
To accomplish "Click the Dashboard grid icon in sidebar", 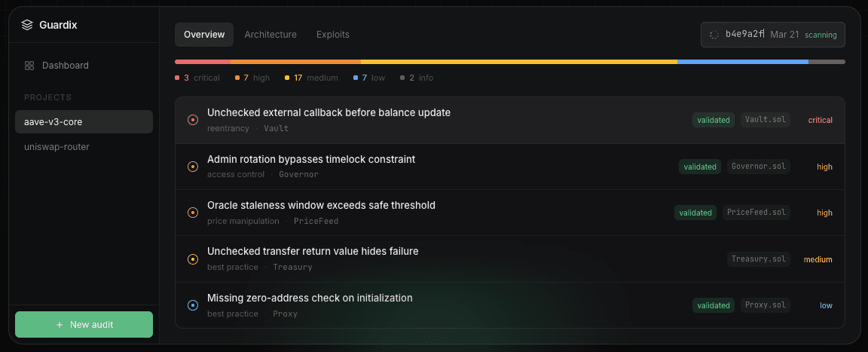I will (x=29, y=66).
